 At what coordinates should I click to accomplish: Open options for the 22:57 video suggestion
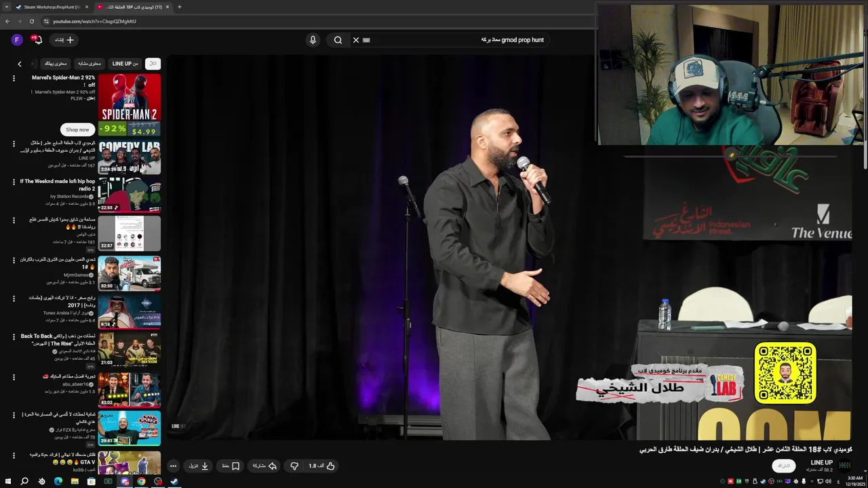click(x=14, y=220)
